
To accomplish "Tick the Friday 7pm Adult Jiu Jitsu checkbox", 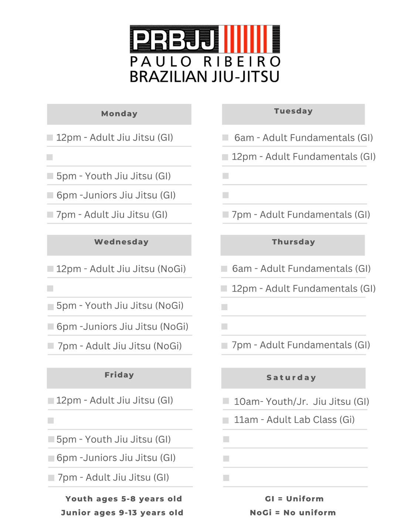I will 51,478.
